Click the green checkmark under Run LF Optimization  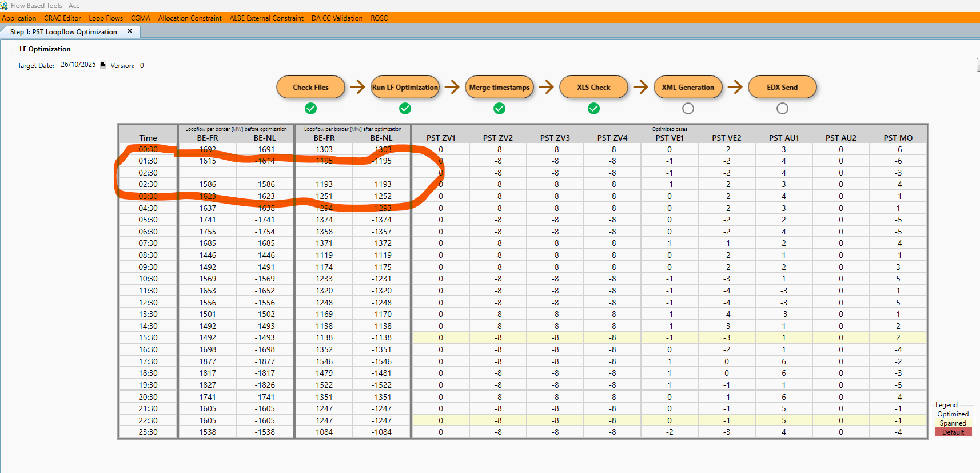405,108
